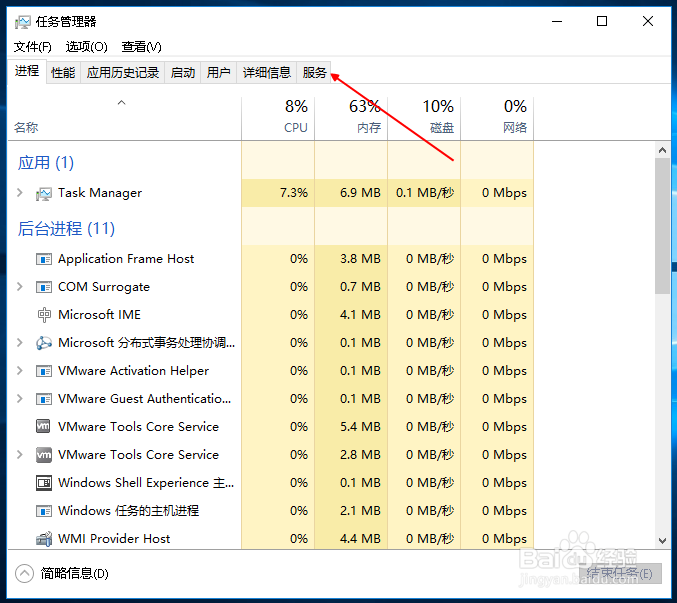
Task: Expand the 2.8 MB VMware Tools Core Service
Action: (19, 455)
